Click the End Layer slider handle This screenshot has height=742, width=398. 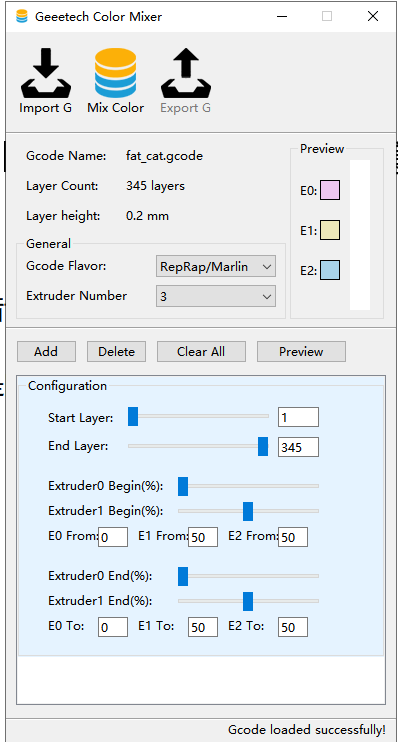point(263,447)
